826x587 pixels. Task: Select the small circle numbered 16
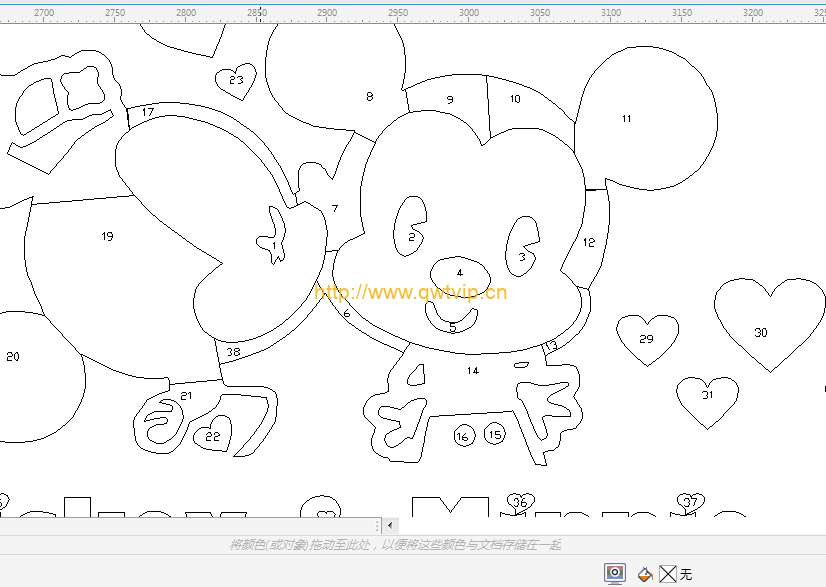click(464, 436)
